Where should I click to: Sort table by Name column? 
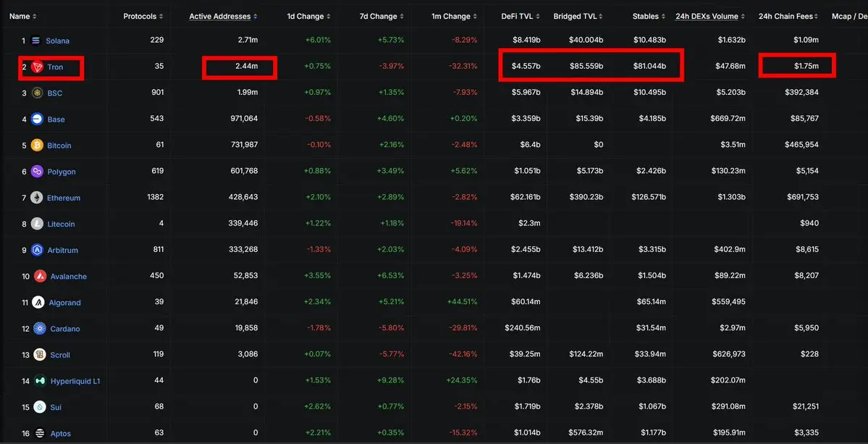click(x=23, y=17)
